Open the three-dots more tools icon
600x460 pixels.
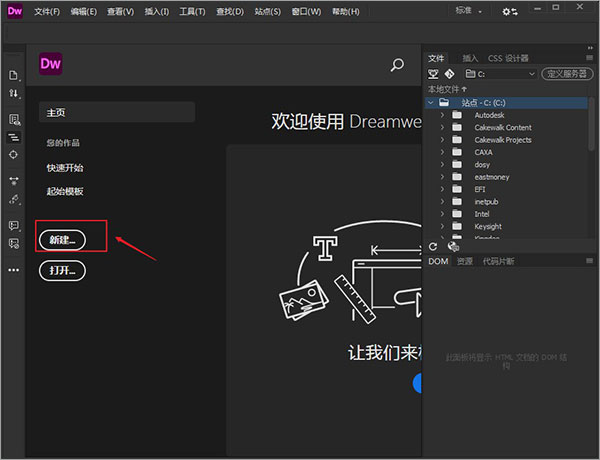tap(13, 270)
